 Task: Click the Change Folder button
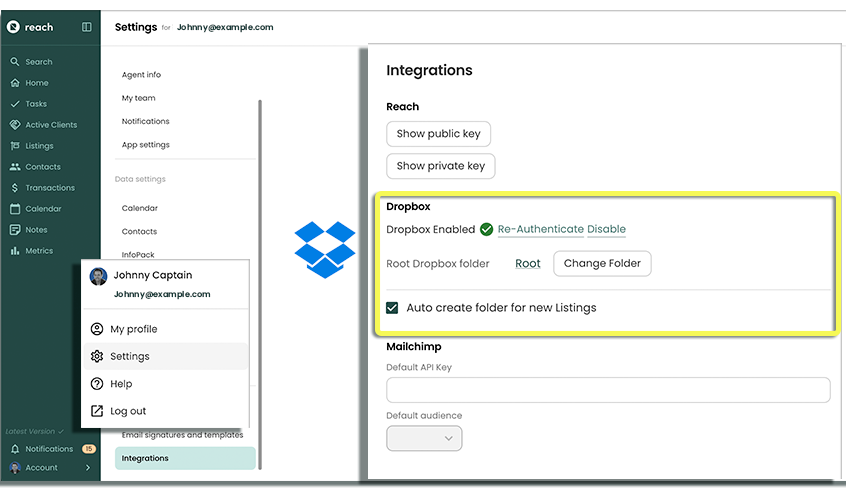(x=602, y=264)
